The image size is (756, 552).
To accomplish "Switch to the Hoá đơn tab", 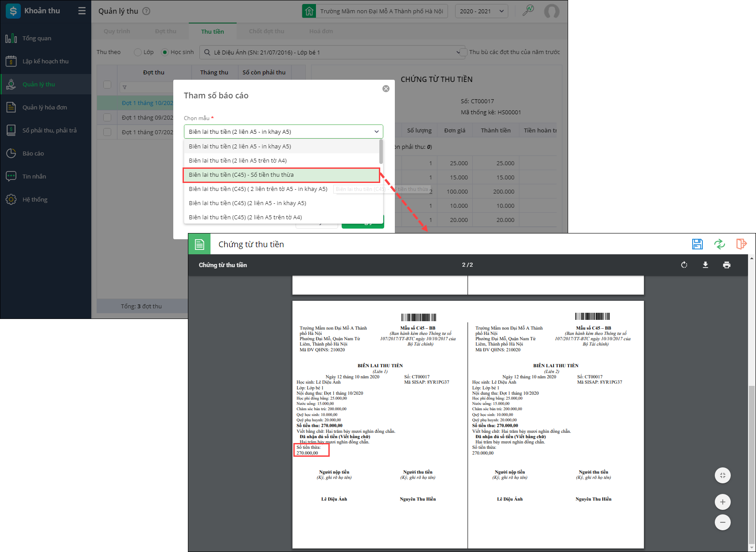I will pos(321,31).
